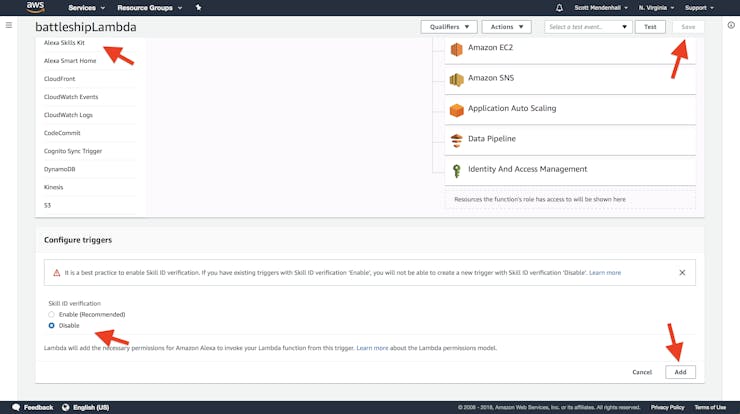Open the Actions dropdown
Screen dimensions: 740x414
(506, 27)
